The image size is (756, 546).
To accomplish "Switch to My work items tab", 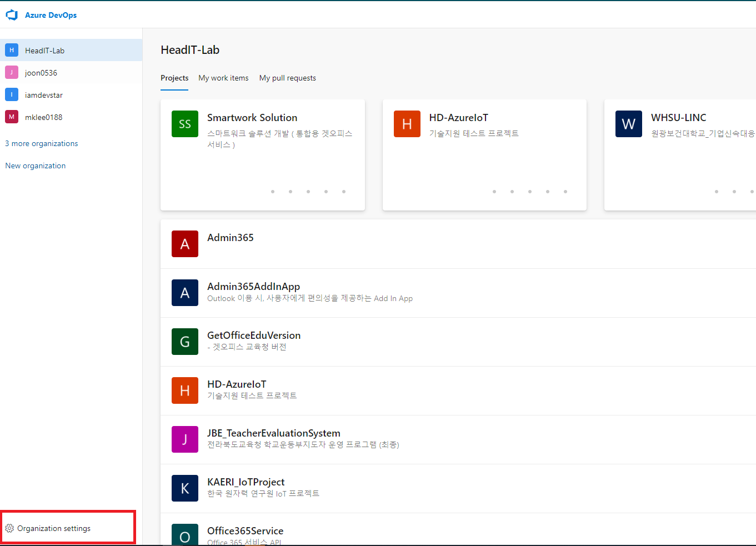I will coord(223,78).
